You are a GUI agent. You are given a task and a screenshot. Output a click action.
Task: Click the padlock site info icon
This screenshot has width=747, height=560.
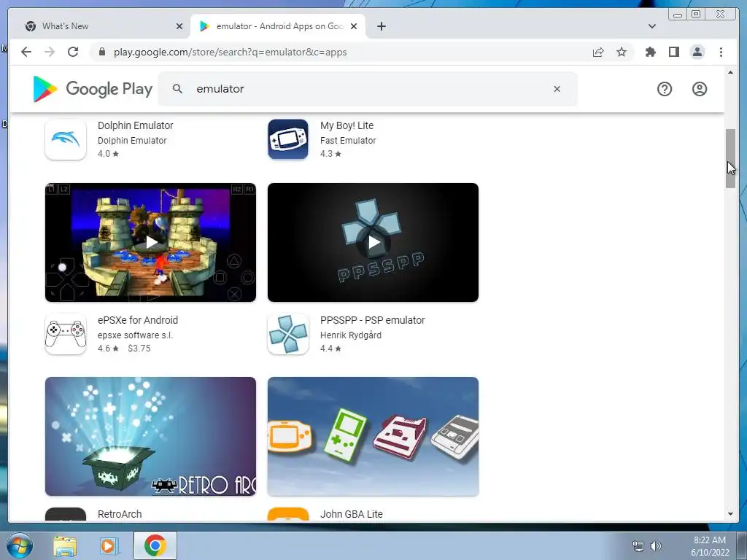[x=101, y=52]
